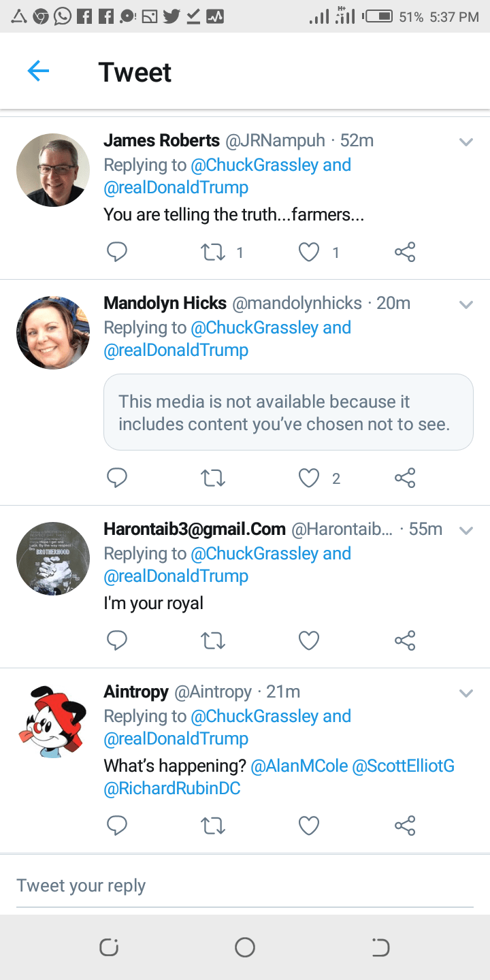Like the "I'm your royal" tweet
Viewport: 490px width, 980px height.
pos(309,640)
